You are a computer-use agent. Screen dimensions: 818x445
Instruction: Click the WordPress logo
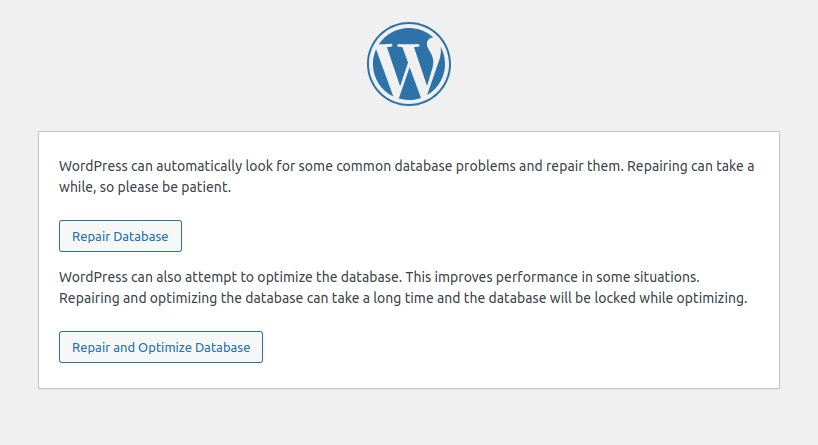(x=409, y=63)
